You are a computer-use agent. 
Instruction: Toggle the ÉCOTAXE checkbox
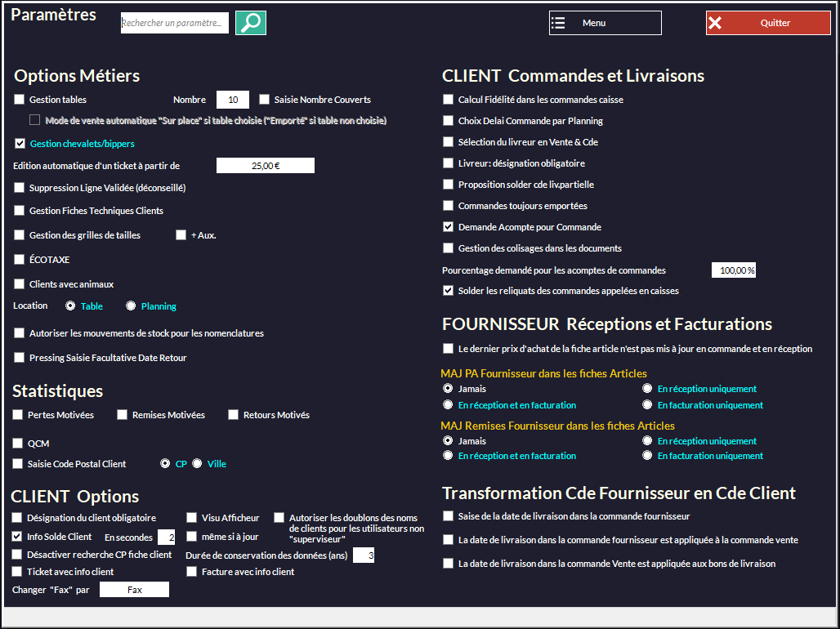[x=20, y=260]
